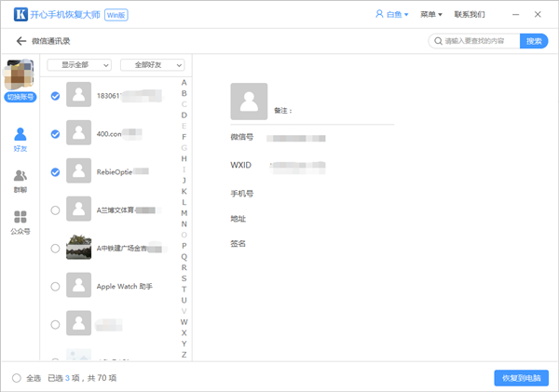Screen dimensions: 559x392
Task: Click the 恢复到电脑 button
Action: tap(521, 378)
